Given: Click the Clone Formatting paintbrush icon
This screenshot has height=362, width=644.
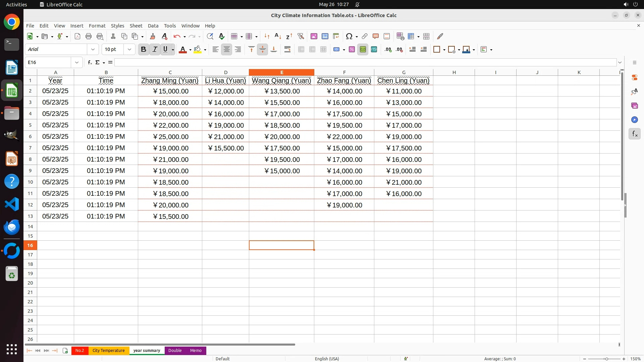Looking at the screenshot, I should (153, 36).
